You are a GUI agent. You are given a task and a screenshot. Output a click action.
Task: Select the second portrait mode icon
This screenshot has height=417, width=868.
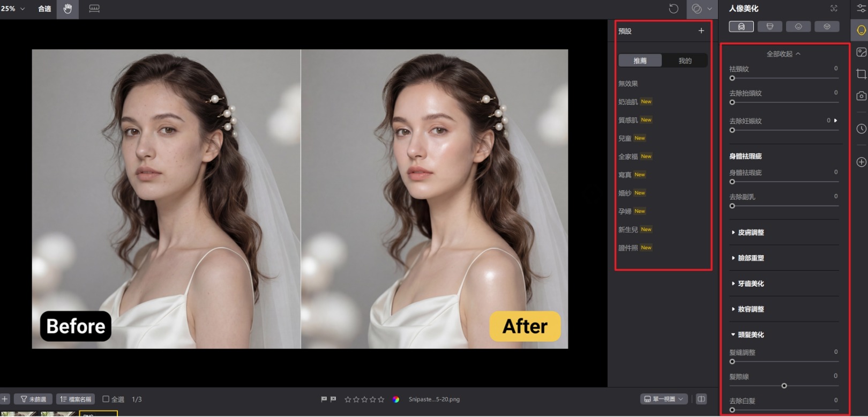point(770,26)
